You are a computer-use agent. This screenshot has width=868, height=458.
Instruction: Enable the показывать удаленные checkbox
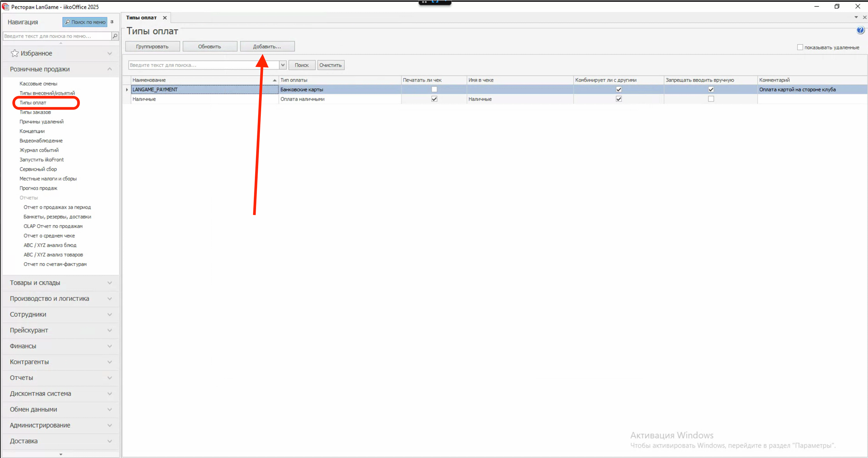pos(800,47)
